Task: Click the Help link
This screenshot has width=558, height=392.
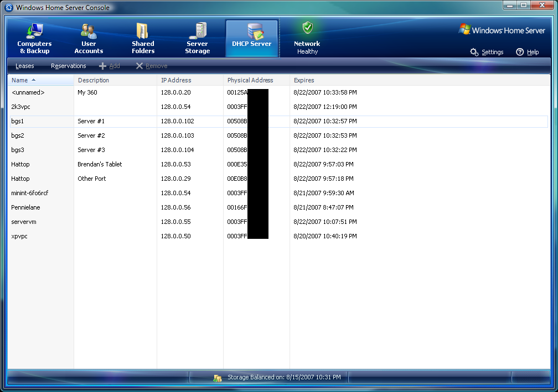Action: click(x=533, y=52)
